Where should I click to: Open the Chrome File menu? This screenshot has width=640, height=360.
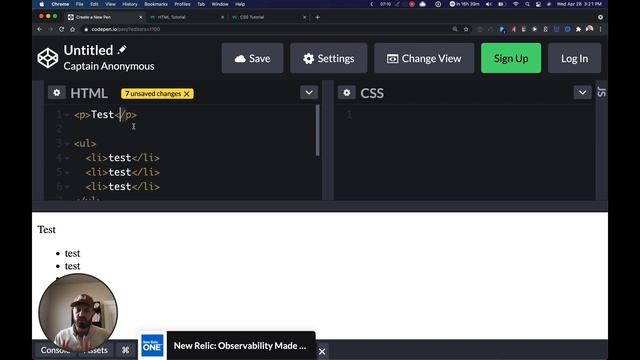[x=80, y=4]
